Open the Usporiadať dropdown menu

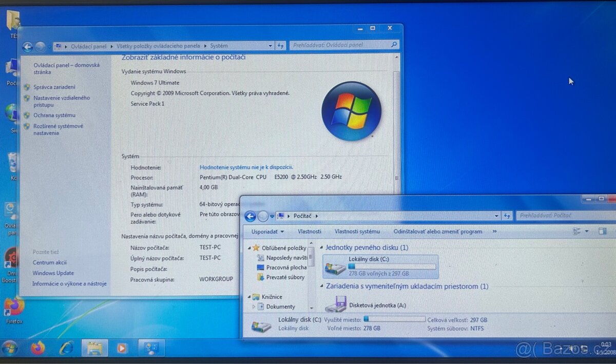(267, 232)
